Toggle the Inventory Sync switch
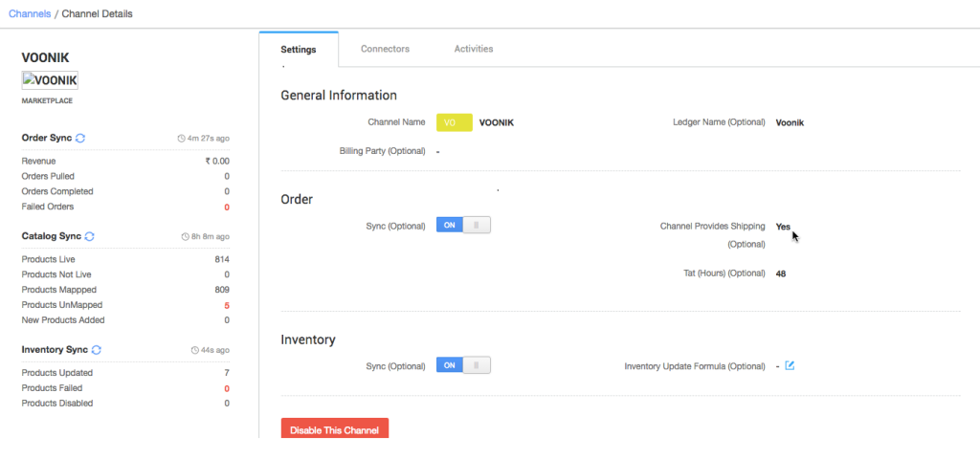Viewport: 980px width, 459px height. coord(463,365)
